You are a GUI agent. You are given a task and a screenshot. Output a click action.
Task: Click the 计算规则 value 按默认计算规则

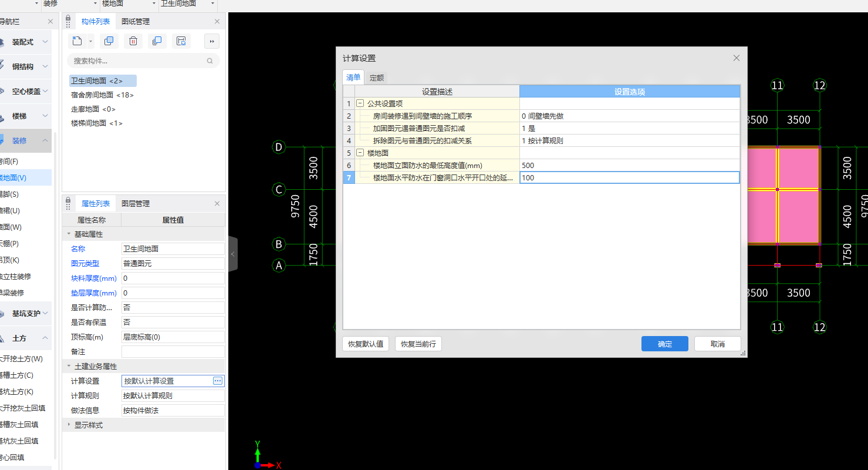click(173, 395)
